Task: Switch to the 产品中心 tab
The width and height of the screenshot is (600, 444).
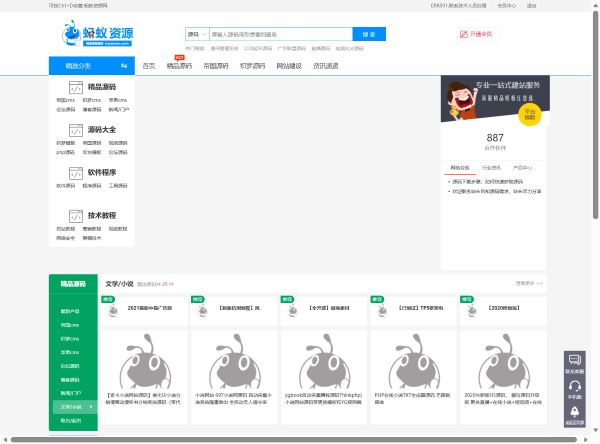Action: coord(522,168)
